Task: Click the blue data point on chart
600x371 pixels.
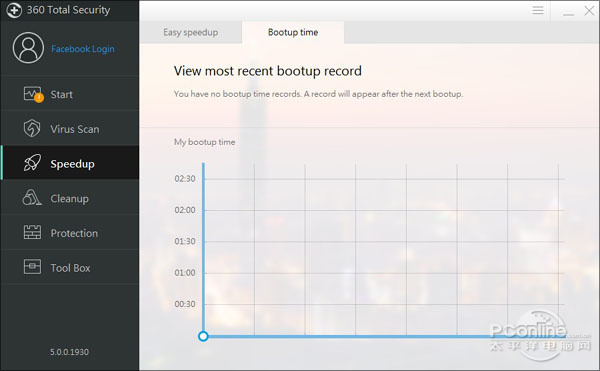Action: [x=203, y=336]
